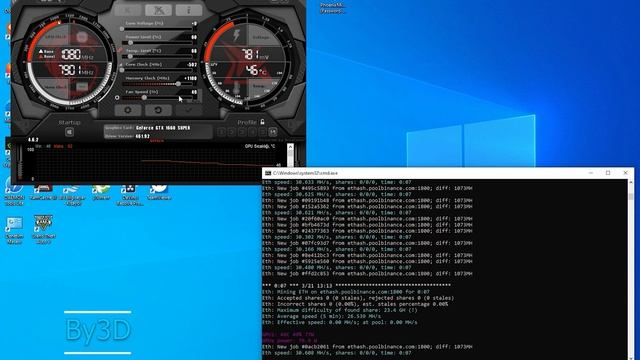This screenshot has height=360, width=640.
Task: Click the Memory Clock slider handle
Action: [x=178, y=84]
